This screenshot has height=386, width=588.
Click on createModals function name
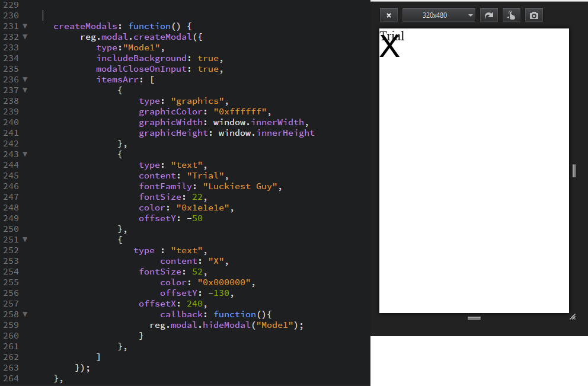pyautogui.click(x=85, y=26)
